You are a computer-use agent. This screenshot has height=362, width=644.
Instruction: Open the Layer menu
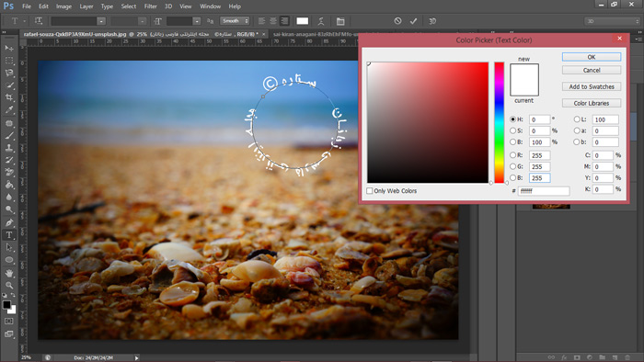click(86, 6)
